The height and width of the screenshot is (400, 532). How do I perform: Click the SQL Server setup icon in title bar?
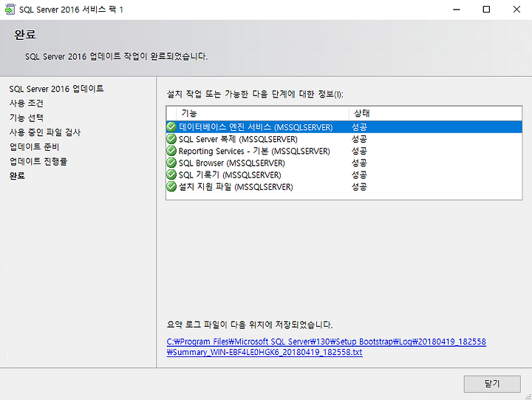pyautogui.click(x=10, y=9)
